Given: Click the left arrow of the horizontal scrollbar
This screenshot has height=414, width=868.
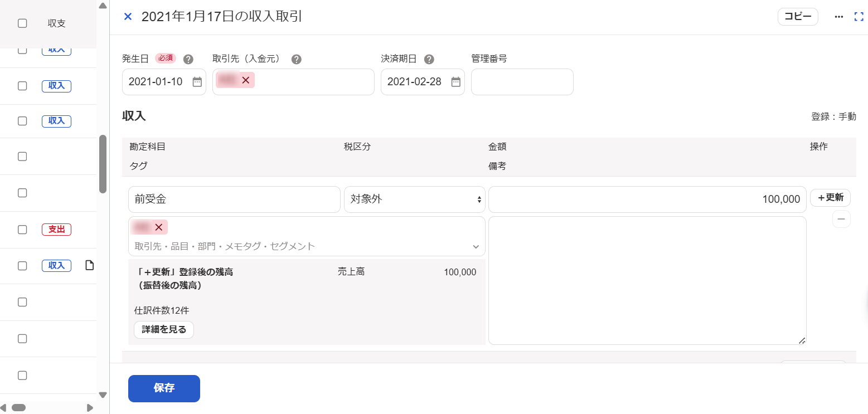Looking at the screenshot, I should (3, 408).
